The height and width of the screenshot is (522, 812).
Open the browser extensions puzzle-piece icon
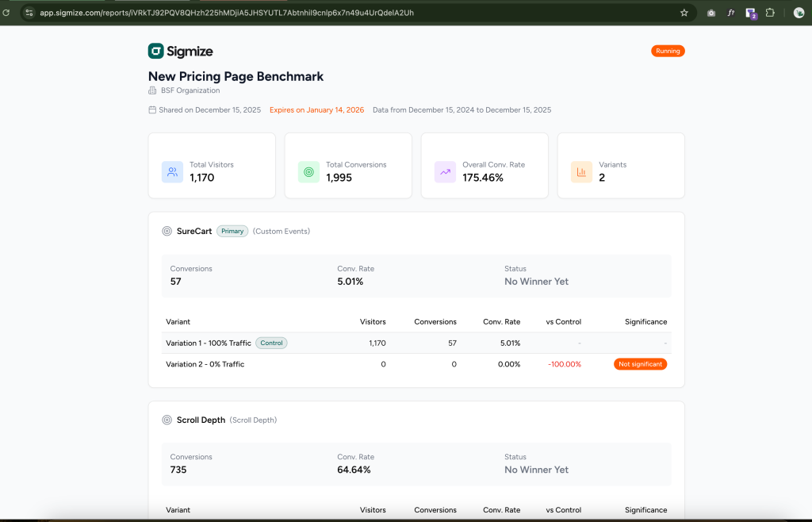(x=770, y=13)
